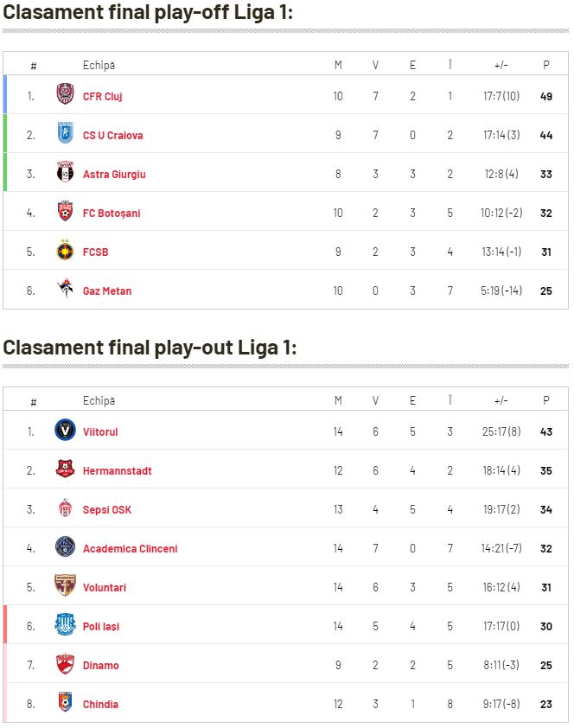The image size is (574, 728).
Task: Click the Sepsi OSK club badge
Action: 65,508
